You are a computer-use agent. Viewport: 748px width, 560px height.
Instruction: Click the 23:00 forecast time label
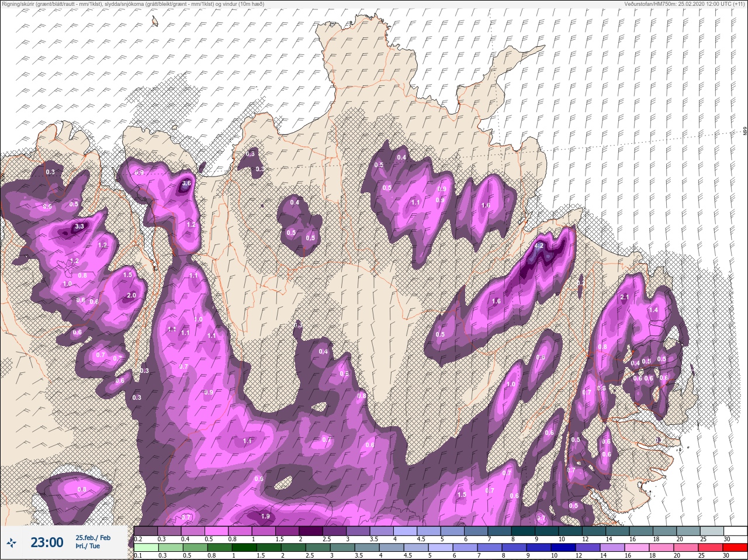click(47, 542)
